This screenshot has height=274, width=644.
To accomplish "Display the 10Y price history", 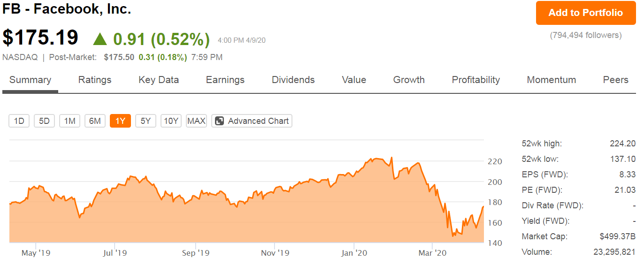I will click(171, 121).
